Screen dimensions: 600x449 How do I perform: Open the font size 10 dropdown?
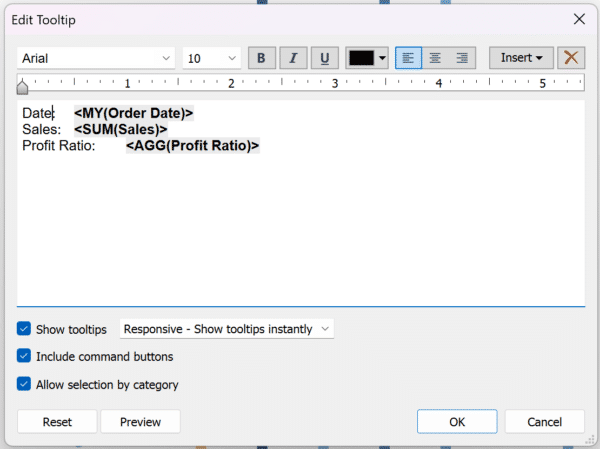(x=212, y=58)
